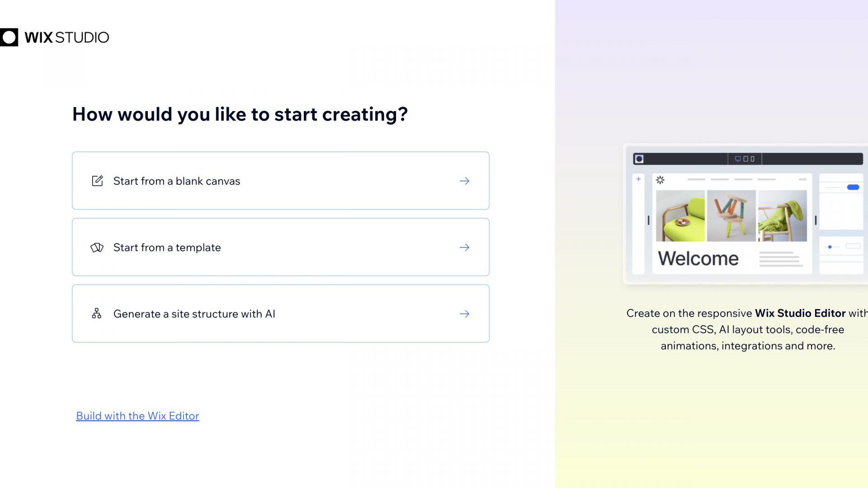Toggle the blue pill switch in the preview panel
The height and width of the screenshot is (488, 868).
[853, 187]
